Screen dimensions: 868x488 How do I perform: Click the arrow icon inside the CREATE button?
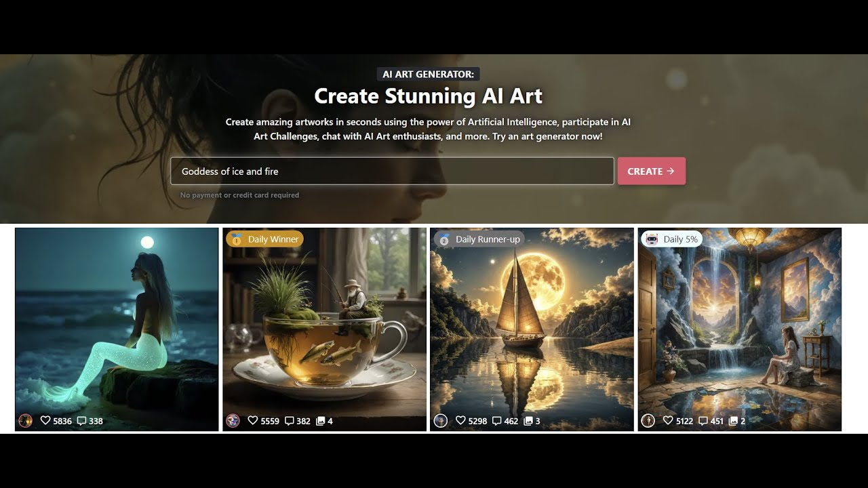pos(671,171)
